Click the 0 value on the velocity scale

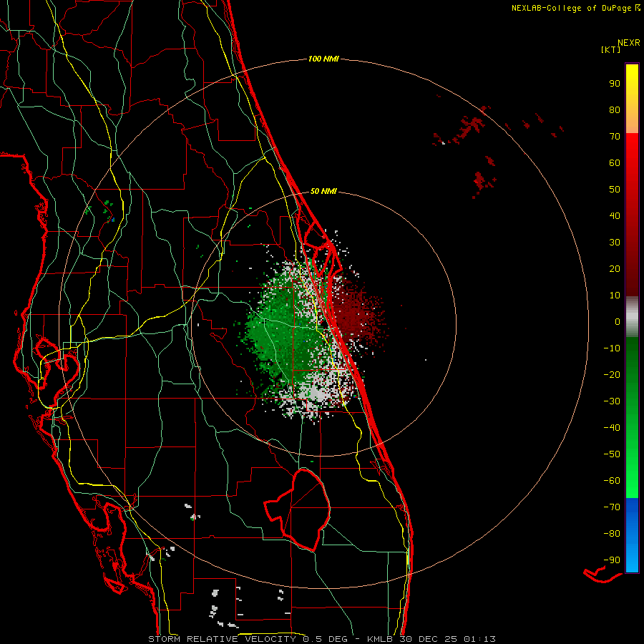618,322
